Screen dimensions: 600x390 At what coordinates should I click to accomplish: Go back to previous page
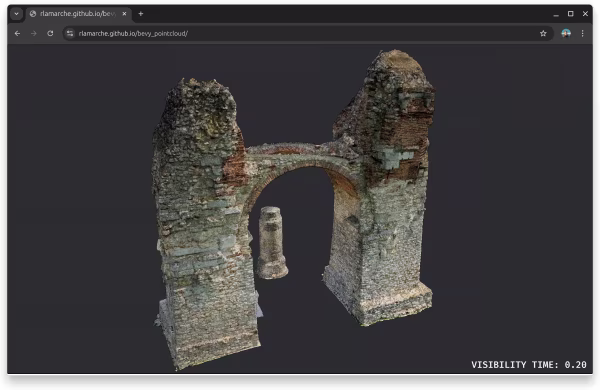[17, 34]
